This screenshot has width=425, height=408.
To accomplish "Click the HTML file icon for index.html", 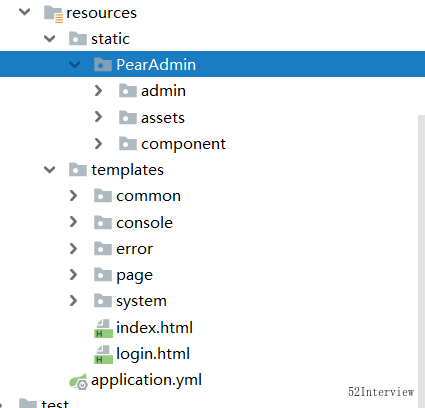I will pyautogui.click(x=103, y=328).
